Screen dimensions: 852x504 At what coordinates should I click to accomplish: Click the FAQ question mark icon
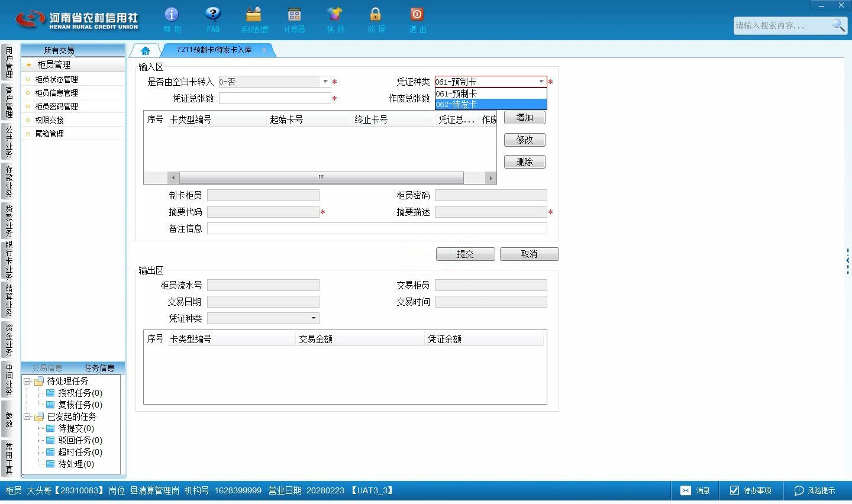pos(213,14)
